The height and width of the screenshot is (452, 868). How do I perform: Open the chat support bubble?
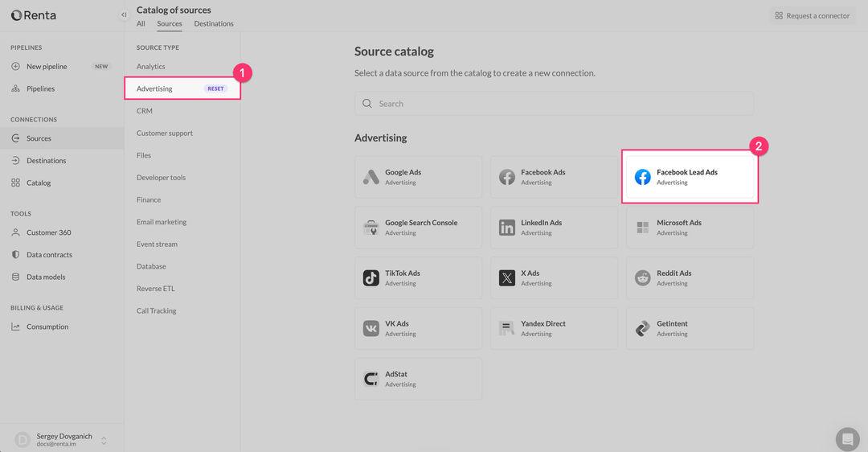[848, 439]
